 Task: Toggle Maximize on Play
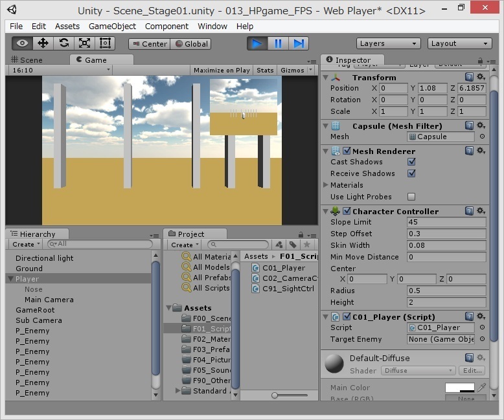222,70
